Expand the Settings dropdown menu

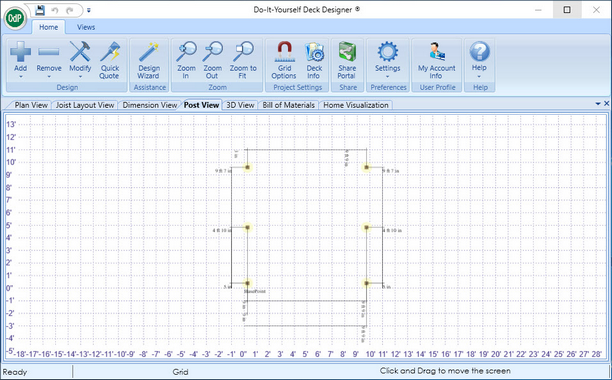point(388,76)
